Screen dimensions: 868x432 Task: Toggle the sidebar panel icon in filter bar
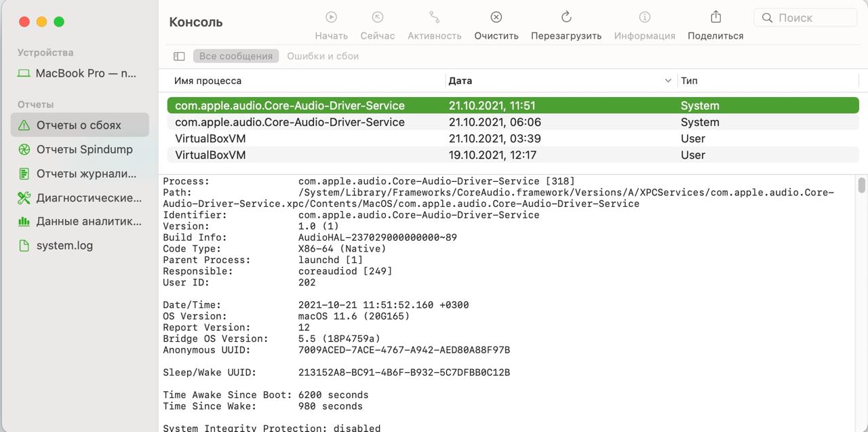point(179,56)
